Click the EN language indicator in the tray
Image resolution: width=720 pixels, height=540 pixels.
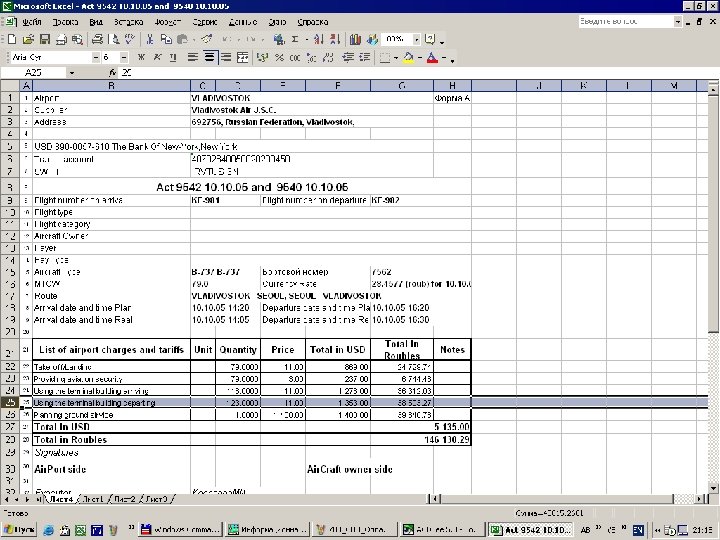pos(638,530)
